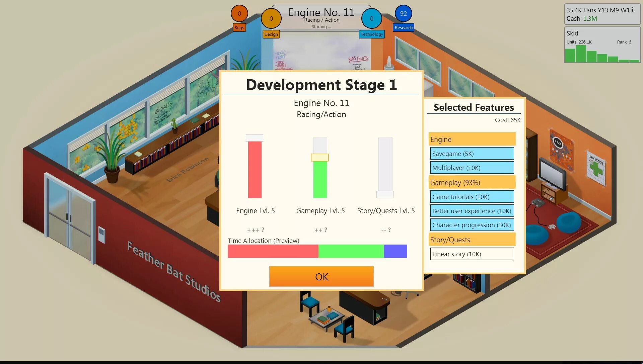Click Better user experience (10K) button
Image resolution: width=643 pixels, height=364 pixels.
(472, 210)
